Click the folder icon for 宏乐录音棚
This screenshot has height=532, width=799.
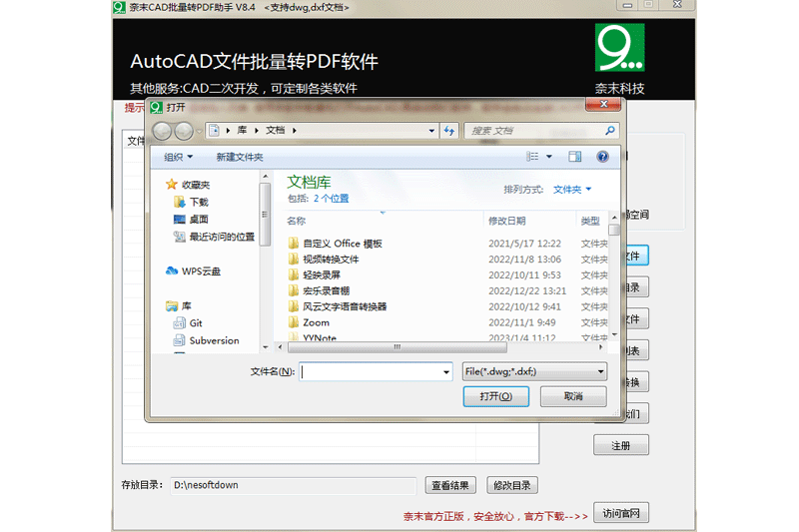293,290
